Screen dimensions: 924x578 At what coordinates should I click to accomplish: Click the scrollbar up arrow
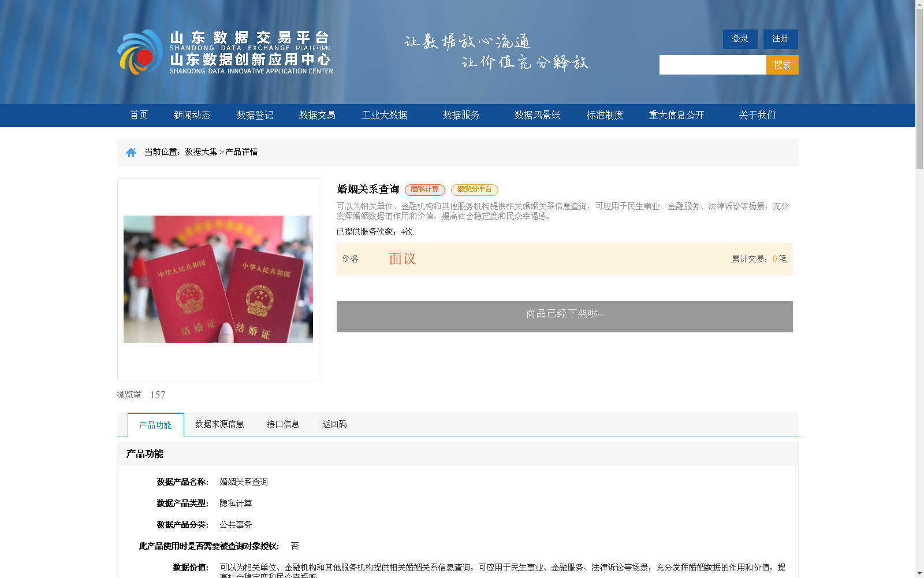point(919,5)
